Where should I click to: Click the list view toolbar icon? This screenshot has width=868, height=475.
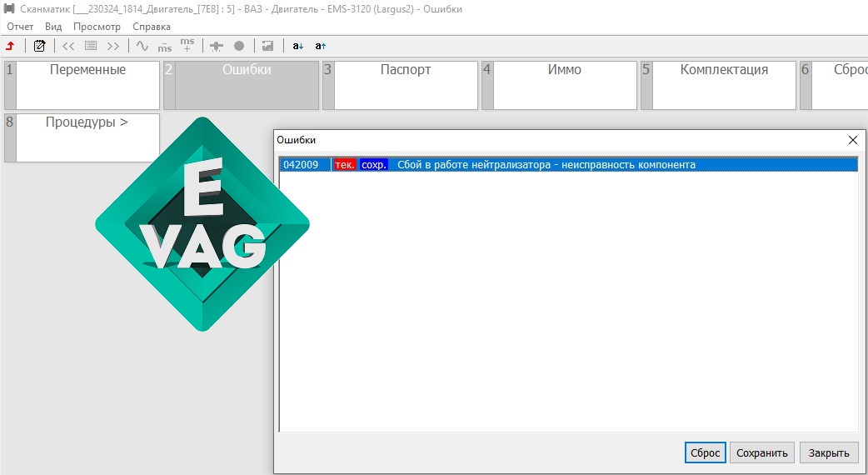point(91,46)
